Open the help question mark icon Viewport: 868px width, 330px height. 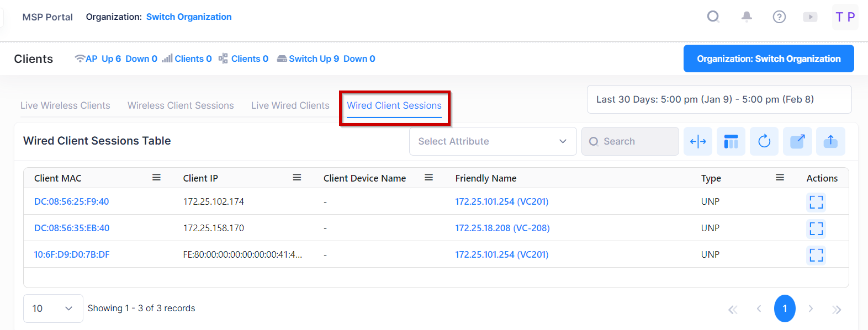(x=779, y=17)
